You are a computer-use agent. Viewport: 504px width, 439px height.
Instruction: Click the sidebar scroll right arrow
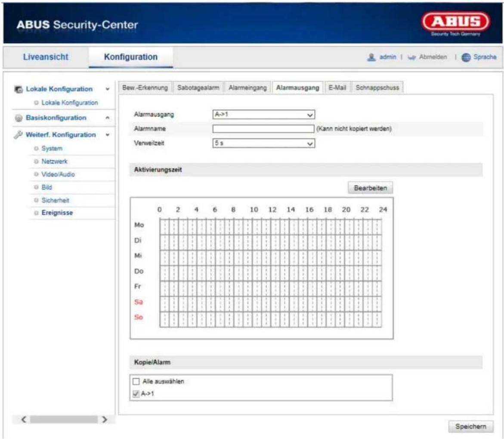(105, 419)
